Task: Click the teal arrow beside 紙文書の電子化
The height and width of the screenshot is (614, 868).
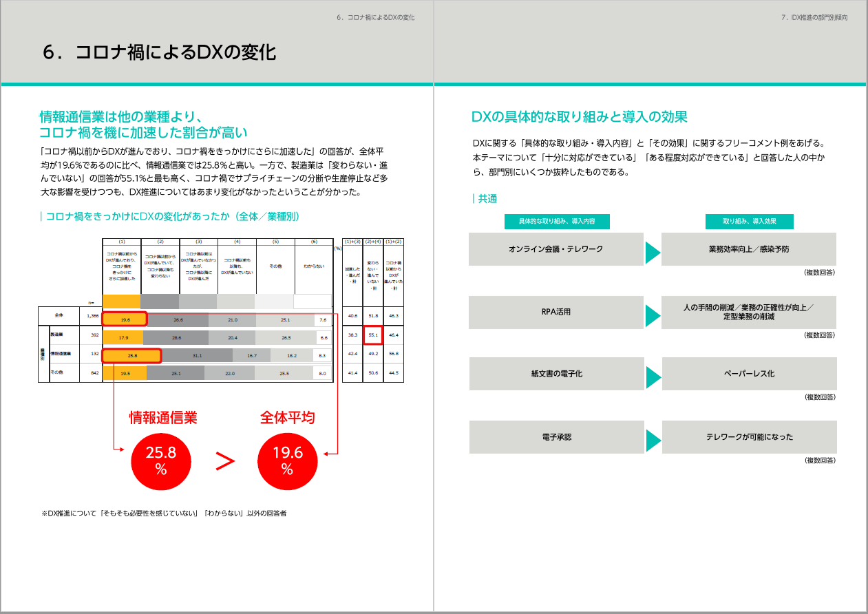Action: point(653,377)
